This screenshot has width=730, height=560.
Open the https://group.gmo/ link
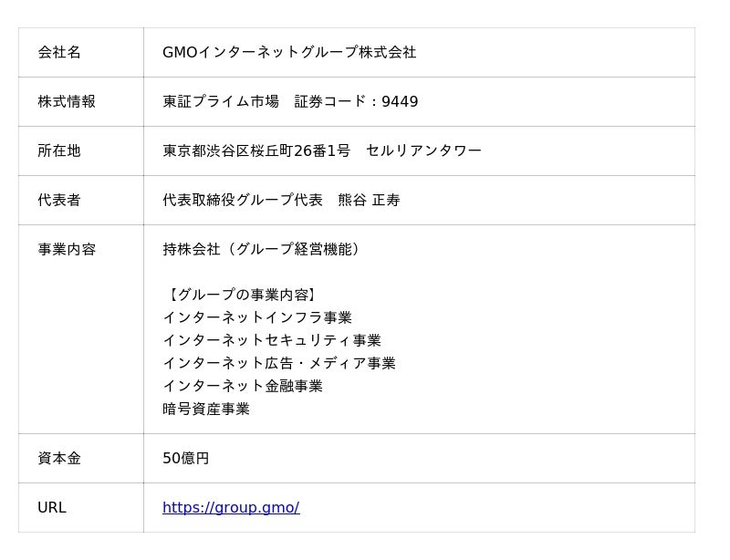click(230, 508)
